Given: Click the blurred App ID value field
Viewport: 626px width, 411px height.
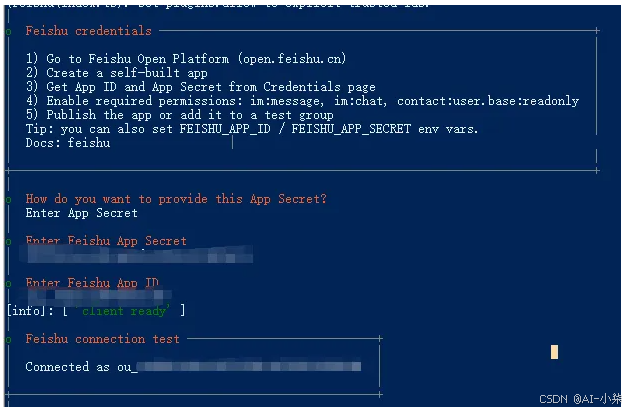Looking at the screenshot, I should 96,296.
